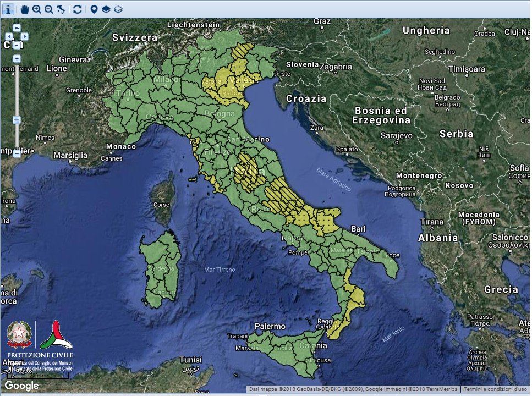Click the Bari label on map
The image size is (532, 396).
(358, 229)
